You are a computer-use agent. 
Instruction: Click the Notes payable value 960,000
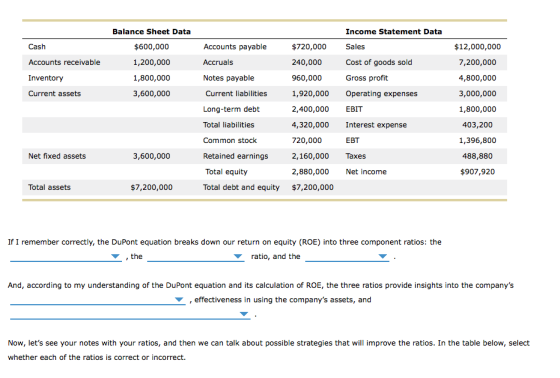pos(307,78)
